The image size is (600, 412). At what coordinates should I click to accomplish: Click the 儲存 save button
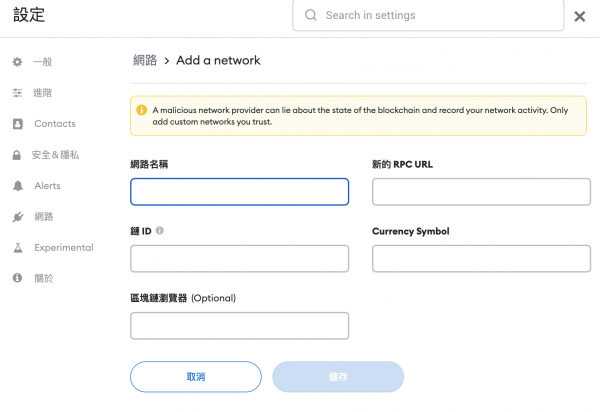click(x=338, y=377)
